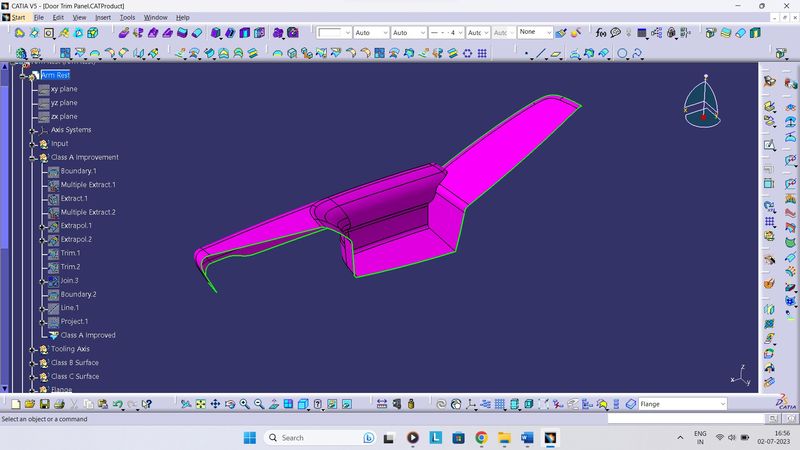Click the Formula f(x) icon
This screenshot has height=450, width=800.
(x=601, y=33)
